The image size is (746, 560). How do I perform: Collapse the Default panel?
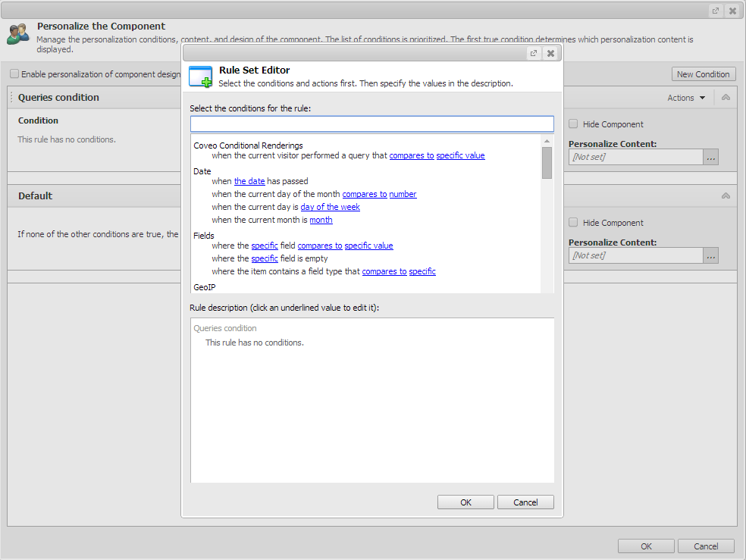tap(725, 195)
